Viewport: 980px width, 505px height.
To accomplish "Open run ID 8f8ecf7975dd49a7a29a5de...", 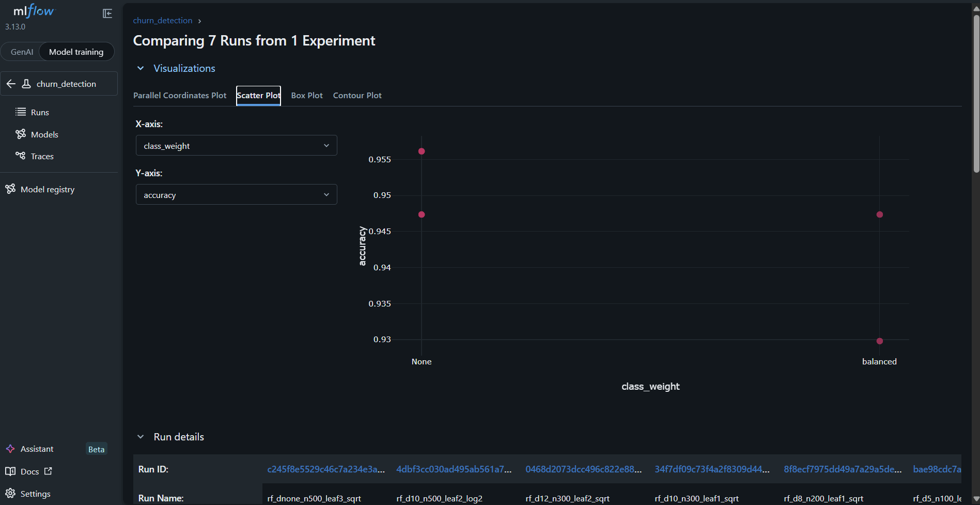I will 843,469.
